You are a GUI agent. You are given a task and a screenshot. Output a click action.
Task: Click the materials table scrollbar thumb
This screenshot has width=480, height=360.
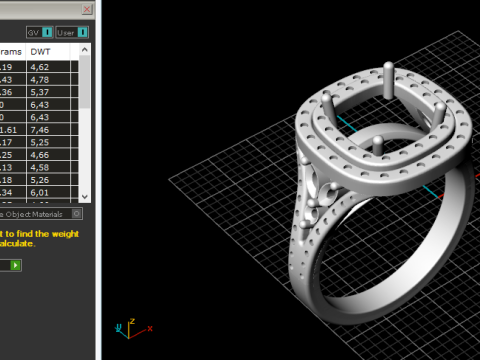[x=85, y=82]
